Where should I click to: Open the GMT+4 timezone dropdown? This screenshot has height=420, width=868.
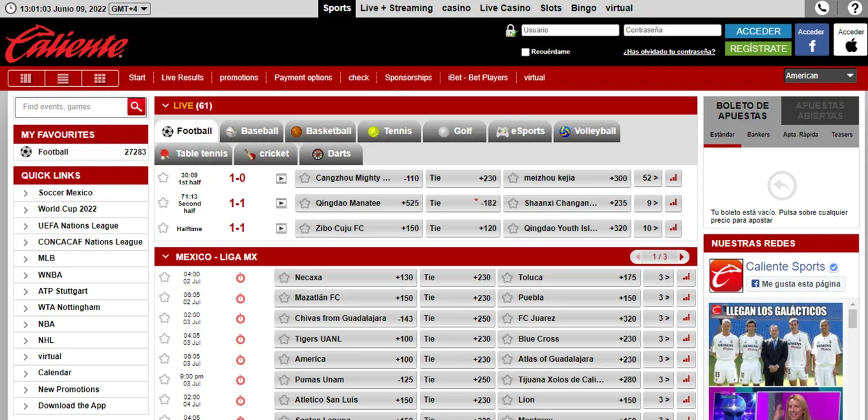(130, 9)
